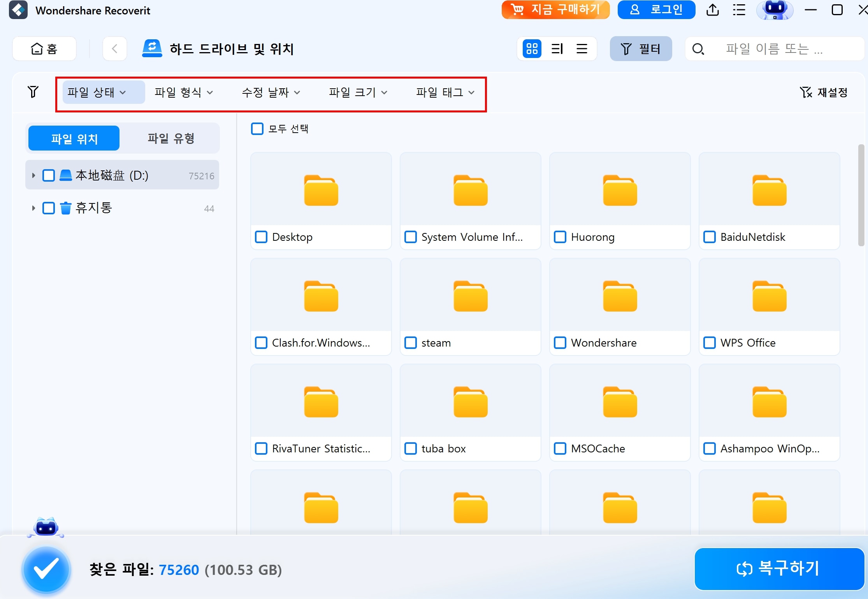The height and width of the screenshot is (599, 868).
Task: Check the 모두 선택 select-all checkbox
Action: (257, 129)
